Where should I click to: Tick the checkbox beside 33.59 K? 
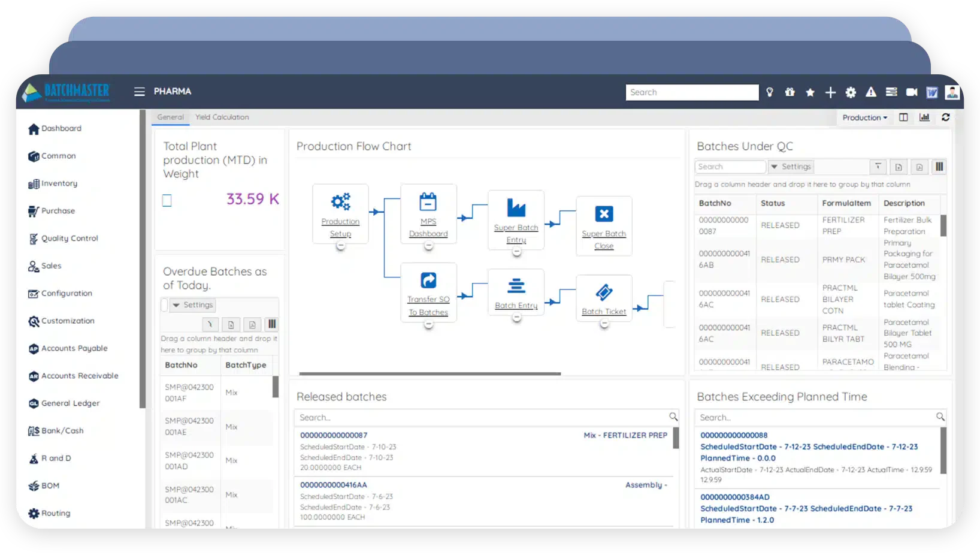pos(167,201)
